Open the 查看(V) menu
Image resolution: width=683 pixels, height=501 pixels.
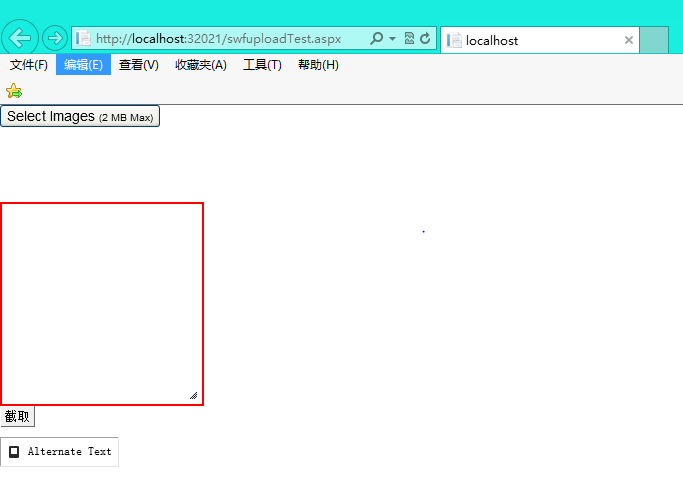[139, 65]
